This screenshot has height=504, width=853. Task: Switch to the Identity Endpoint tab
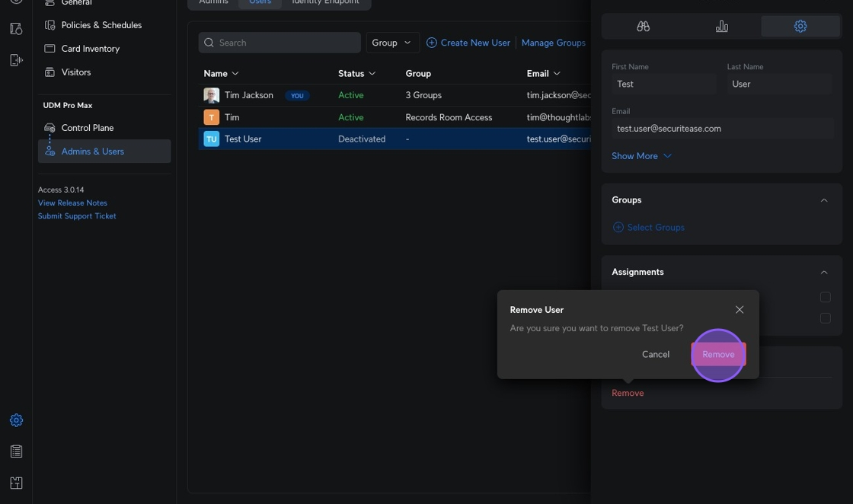325,2
